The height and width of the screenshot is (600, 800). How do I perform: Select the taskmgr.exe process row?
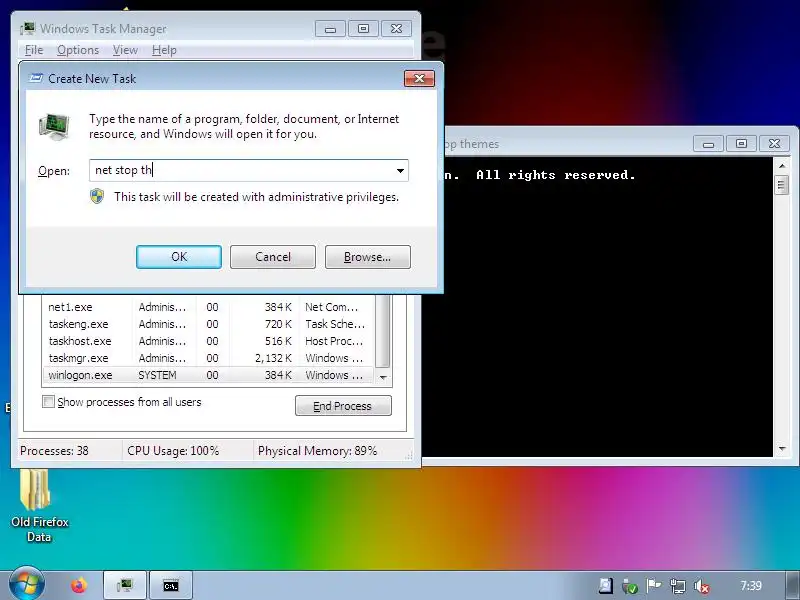[x=209, y=358]
